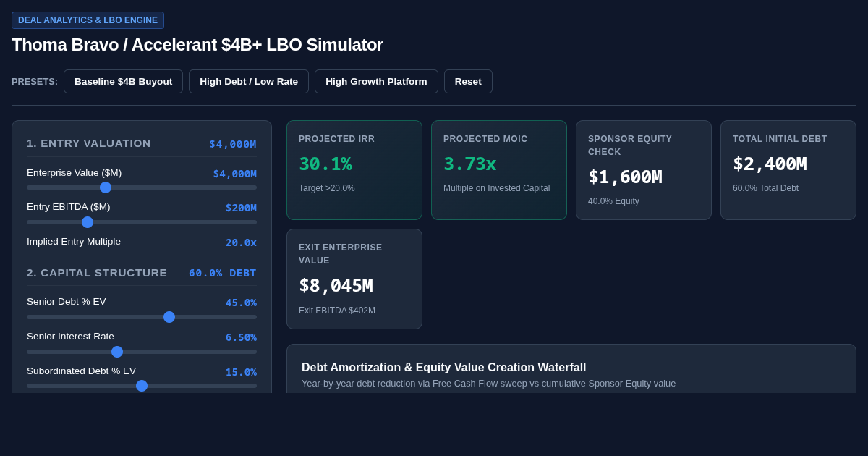Click the 40.0% Equity note

tap(613, 201)
